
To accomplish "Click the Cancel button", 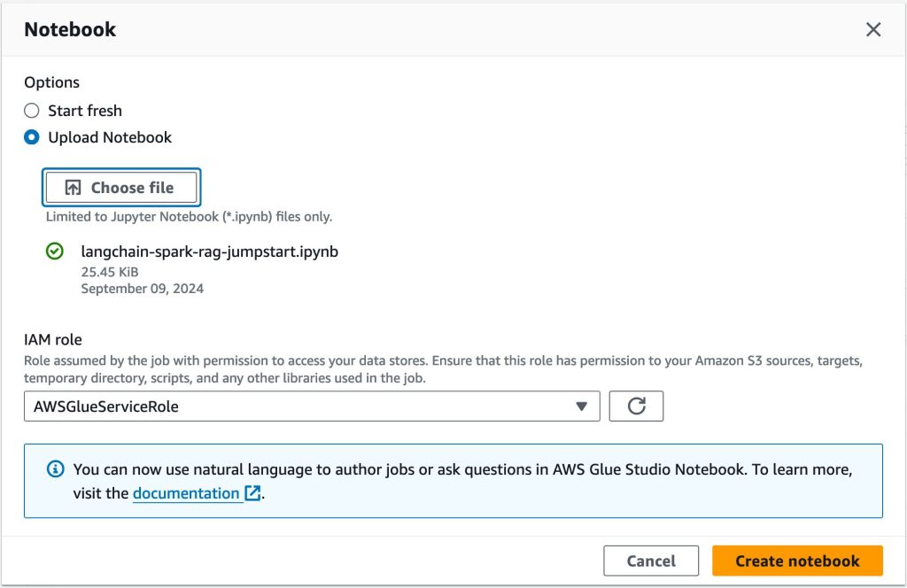I will point(651,561).
